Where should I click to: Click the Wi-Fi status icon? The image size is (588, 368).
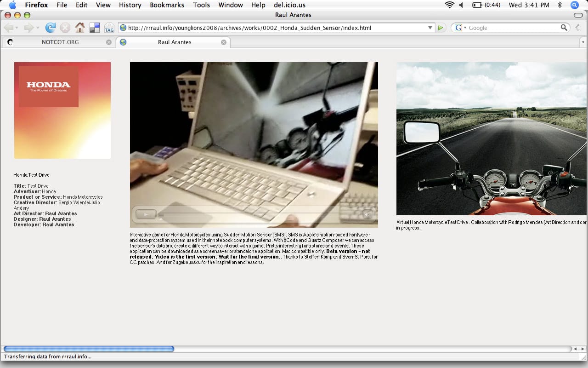pos(449,5)
